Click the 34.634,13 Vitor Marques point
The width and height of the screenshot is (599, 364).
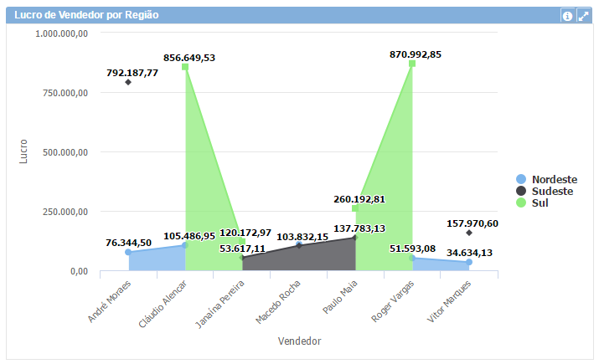469,262
